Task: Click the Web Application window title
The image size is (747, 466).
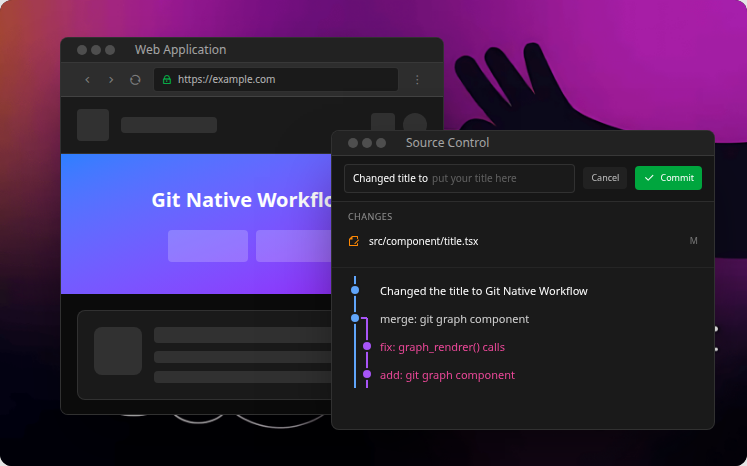Action: pyautogui.click(x=180, y=50)
